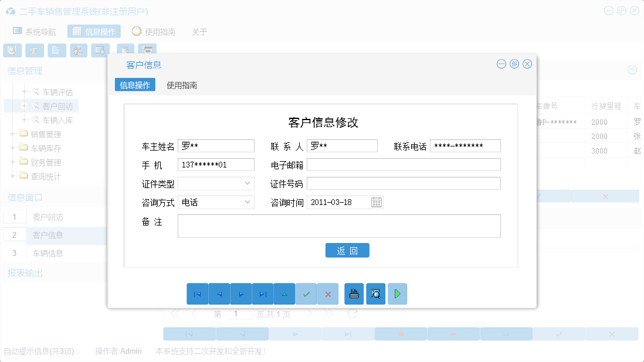Viewport: 644px width, 362px height.
Task: Open print preview in the dialog
Action: [x=376, y=293]
